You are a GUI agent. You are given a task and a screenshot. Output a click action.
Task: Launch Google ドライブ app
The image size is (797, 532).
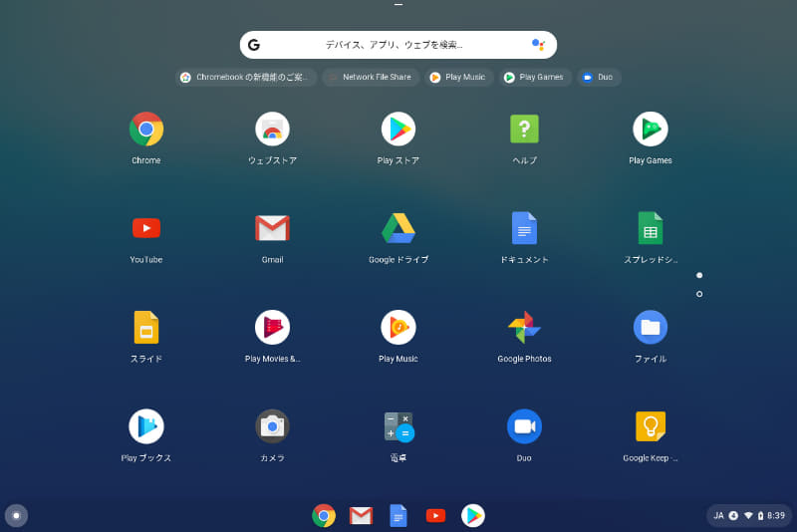pos(398,228)
